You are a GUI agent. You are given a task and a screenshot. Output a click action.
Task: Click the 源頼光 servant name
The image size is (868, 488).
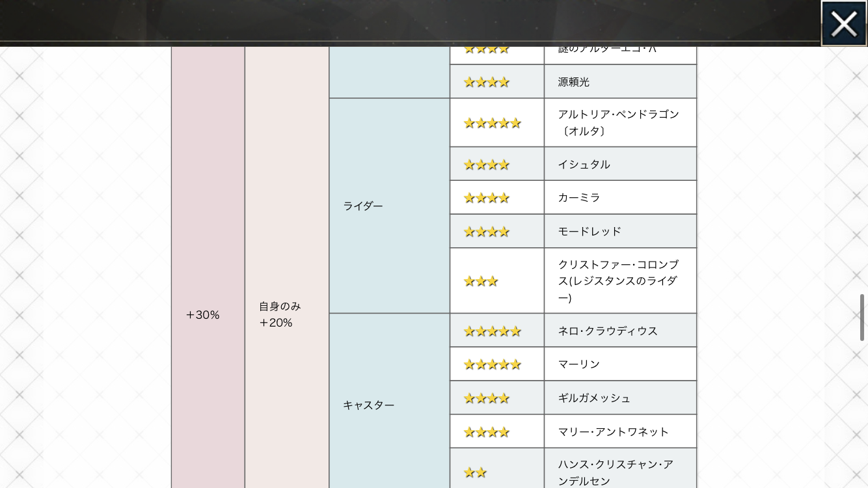pos(573,82)
